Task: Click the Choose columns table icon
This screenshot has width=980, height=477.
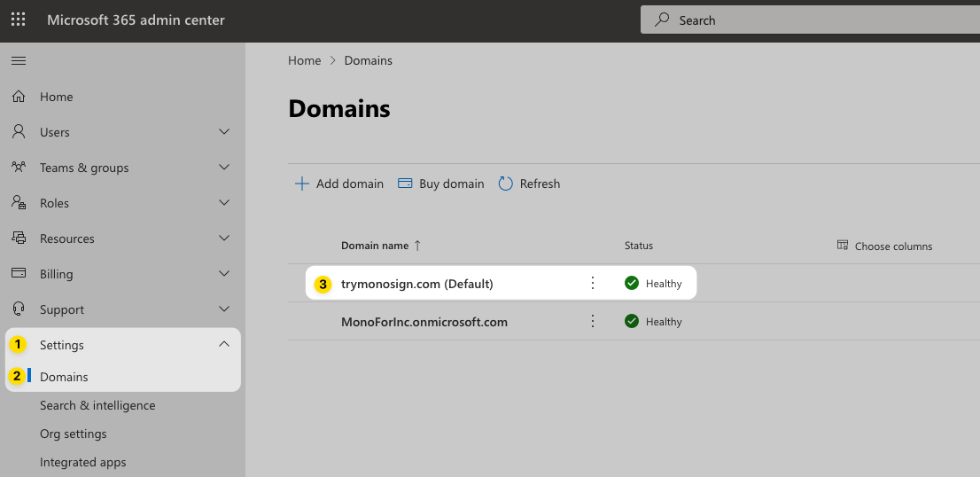Action: coord(843,245)
